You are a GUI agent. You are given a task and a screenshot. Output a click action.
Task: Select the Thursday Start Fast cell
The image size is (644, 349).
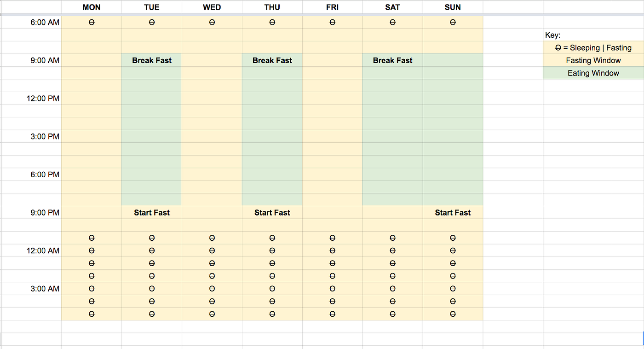[x=272, y=213]
